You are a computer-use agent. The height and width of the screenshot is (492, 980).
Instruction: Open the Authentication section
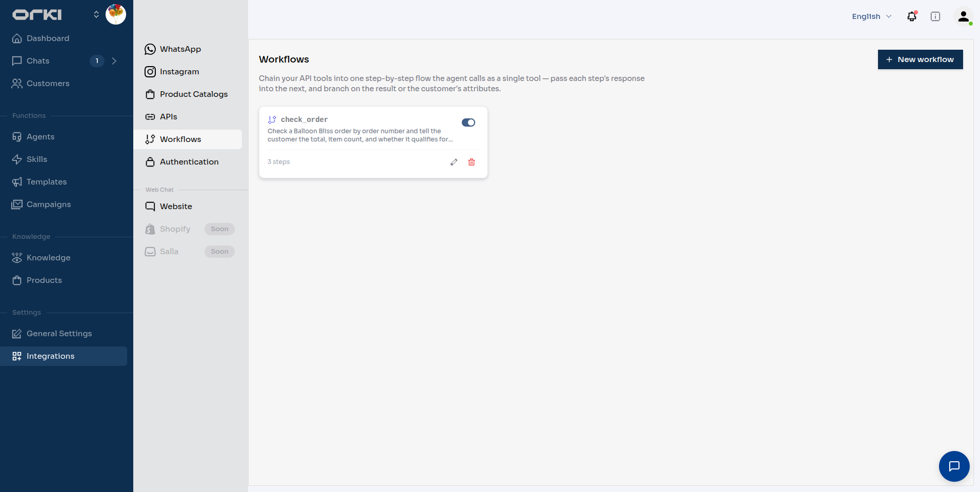(188, 162)
